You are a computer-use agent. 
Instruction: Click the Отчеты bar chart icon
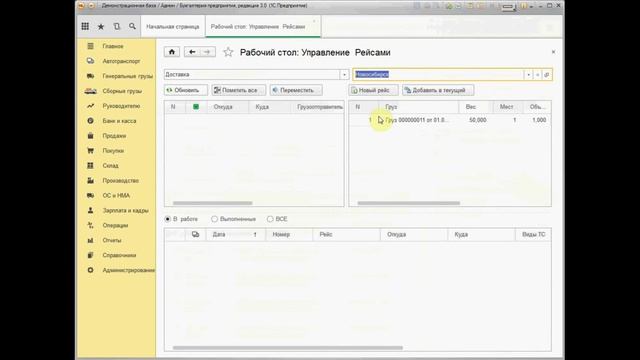point(91,240)
